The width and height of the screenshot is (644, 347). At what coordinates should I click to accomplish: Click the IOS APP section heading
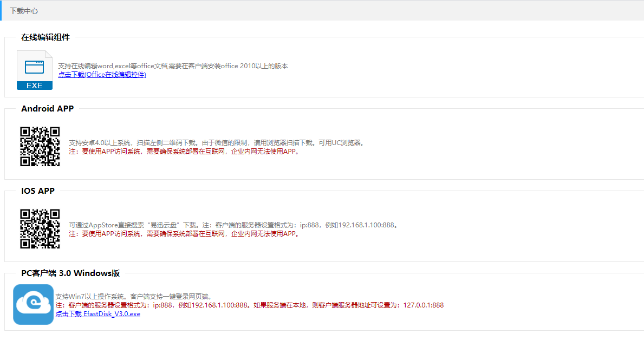point(38,191)
